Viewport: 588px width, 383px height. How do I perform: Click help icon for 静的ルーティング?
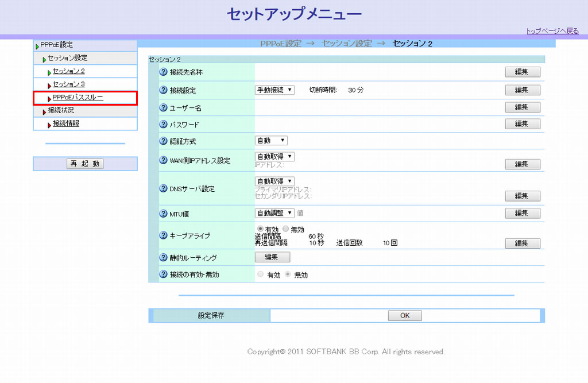(x=163, y=258)
